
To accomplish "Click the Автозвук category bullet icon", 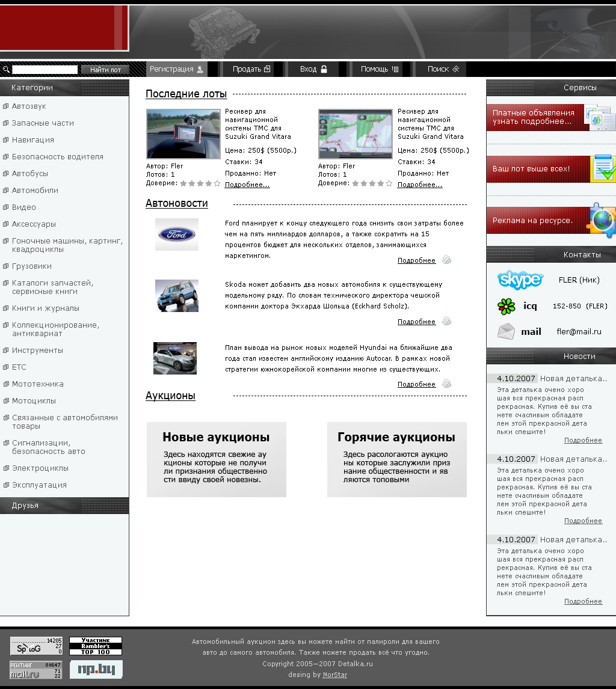I will tap(6, 106).
